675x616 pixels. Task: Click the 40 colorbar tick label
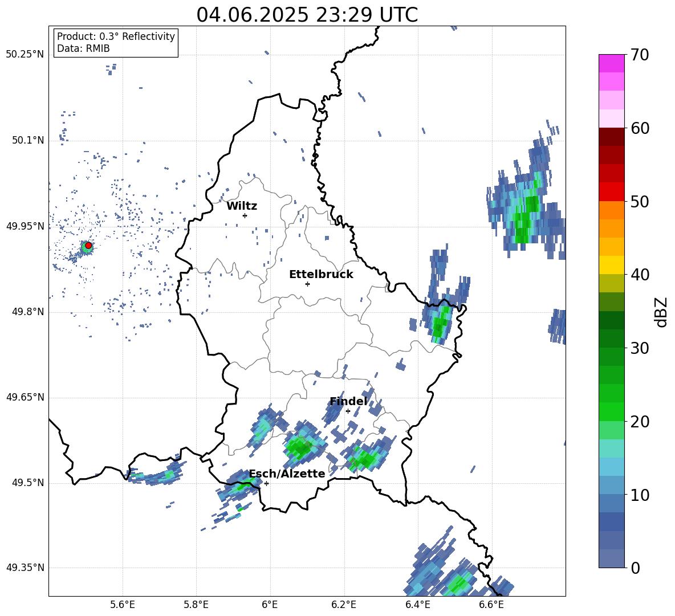point(639,275)
